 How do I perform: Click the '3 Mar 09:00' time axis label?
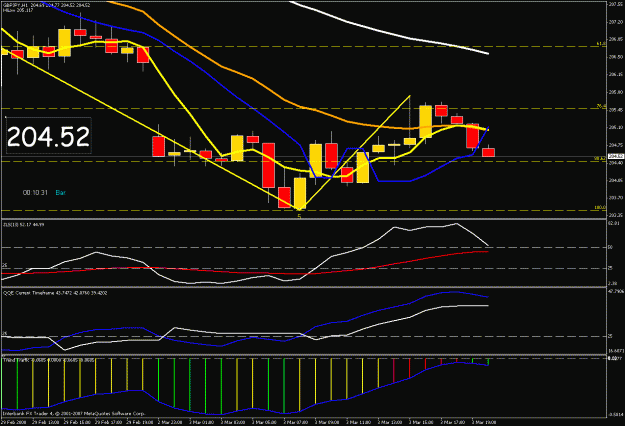[327, 422]
